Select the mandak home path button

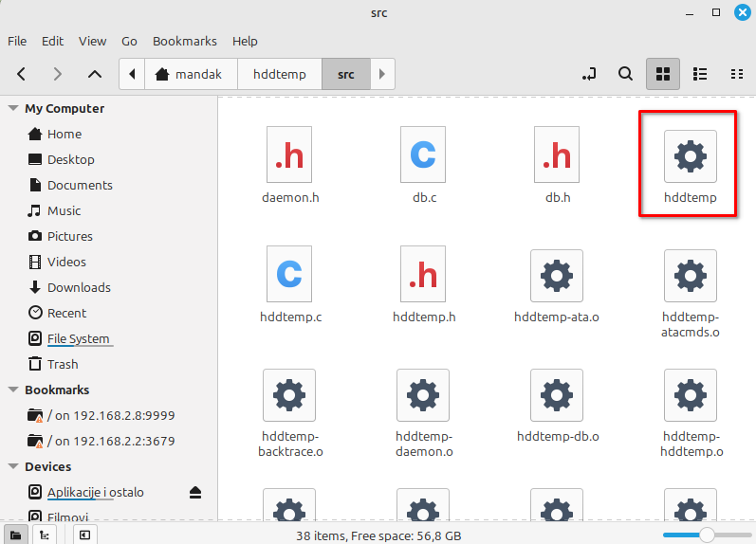[x=191, y=74]
